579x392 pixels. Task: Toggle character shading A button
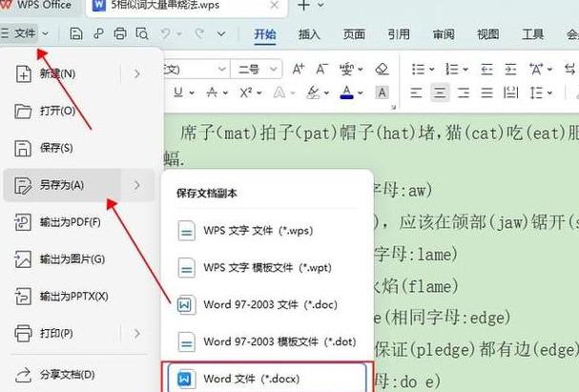click(382, 93)
